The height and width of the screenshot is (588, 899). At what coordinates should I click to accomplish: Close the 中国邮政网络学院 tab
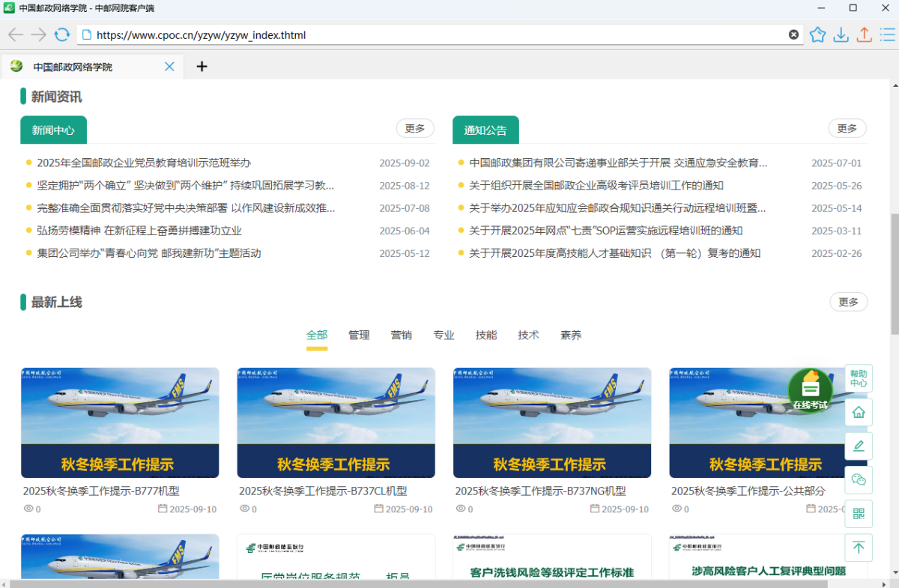(169, 67)
